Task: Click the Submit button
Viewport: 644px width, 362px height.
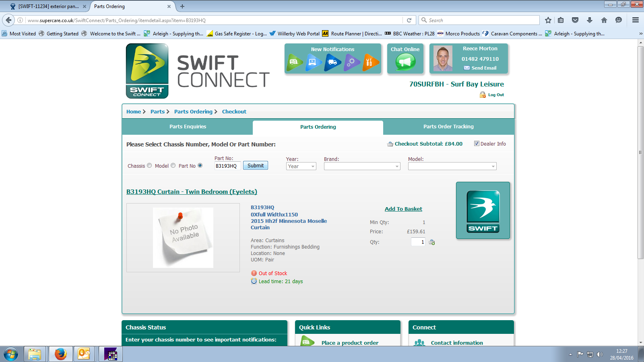Action: click(256, 165)
